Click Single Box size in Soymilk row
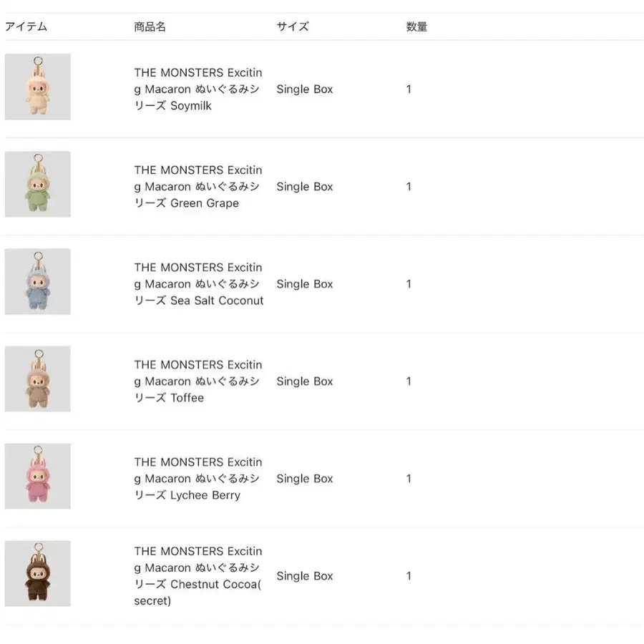Image resolution: width=644 pixels, height=644 pixels. coord(305,89)
